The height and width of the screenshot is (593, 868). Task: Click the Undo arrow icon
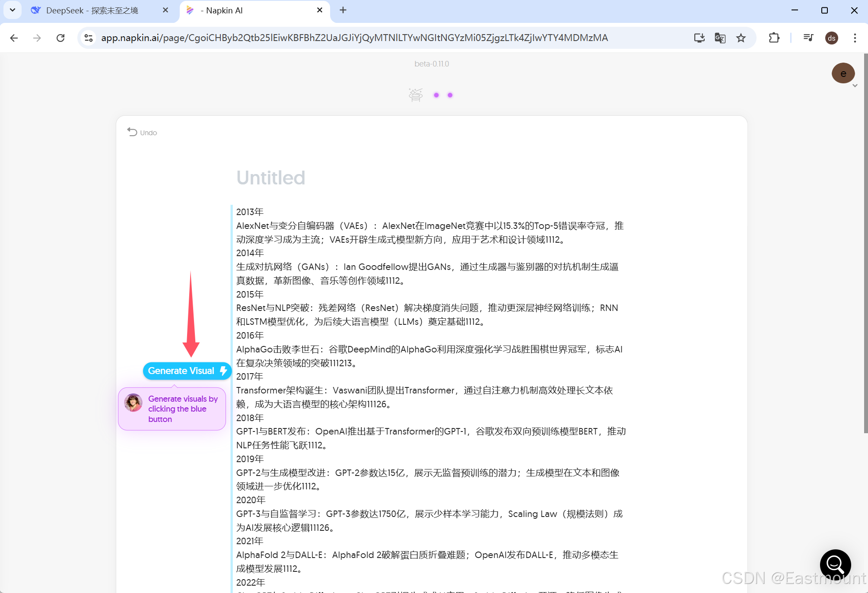[132, 132]
